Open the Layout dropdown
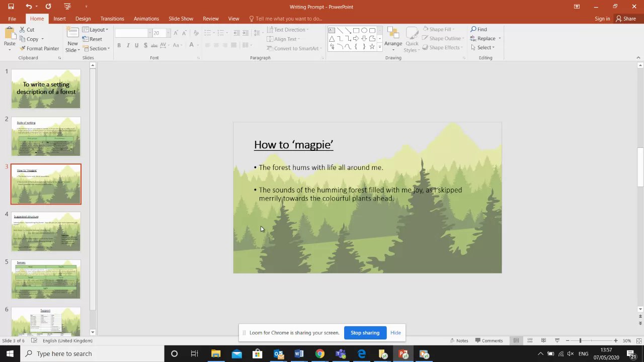Viewport: 644px width, 362px height. coord(96,30)
